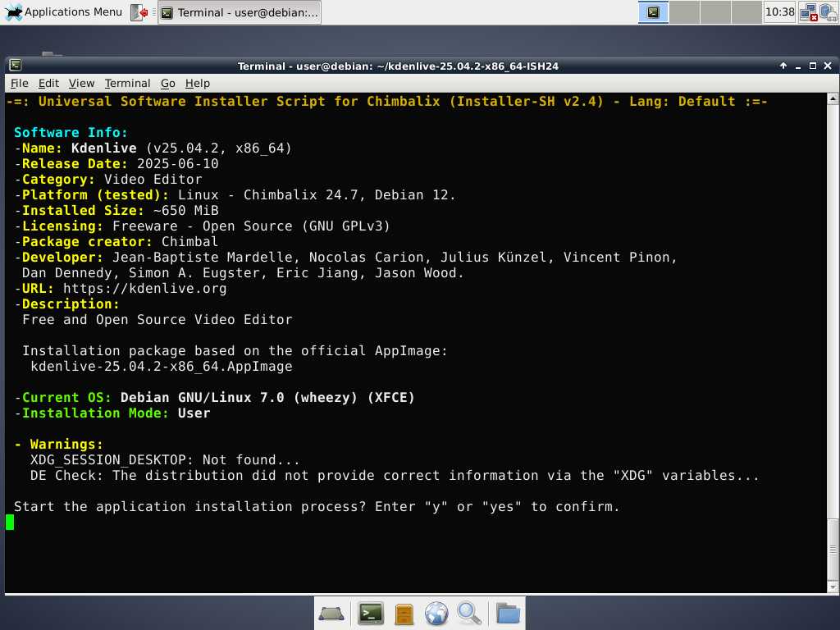Open the View menu
840x630 pixels.
[81, 83]
